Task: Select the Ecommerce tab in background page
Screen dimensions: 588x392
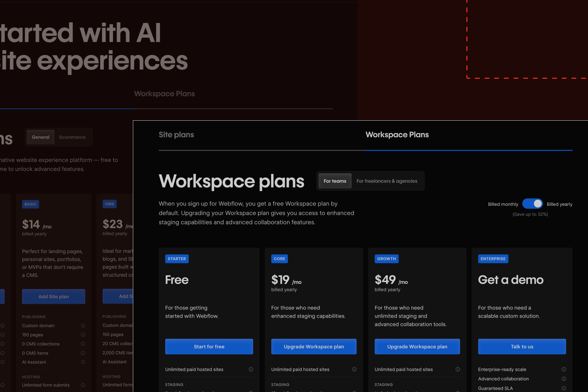Action: 72,137
